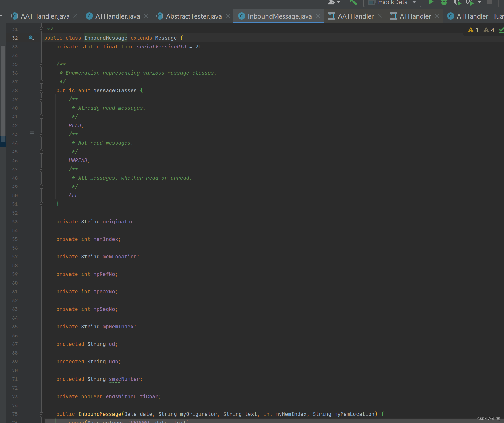Close the AATHandler.java tab

coord(75,16)
